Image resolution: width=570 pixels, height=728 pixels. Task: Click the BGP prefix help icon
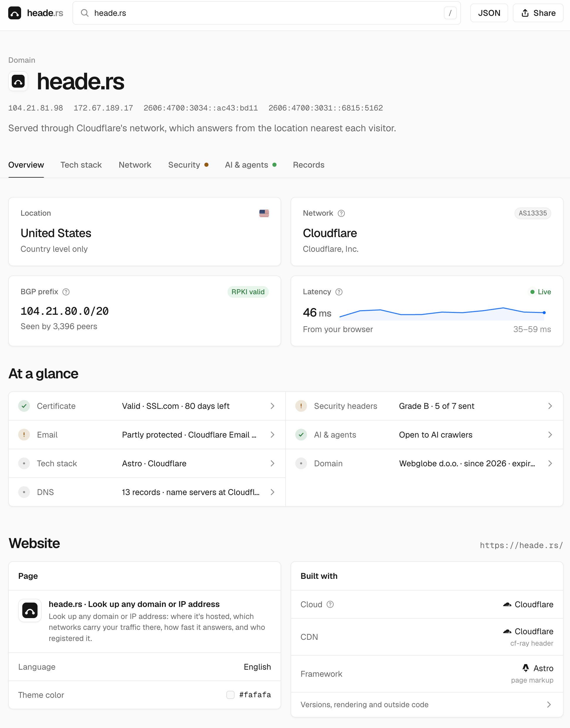(x=66, y=292)
